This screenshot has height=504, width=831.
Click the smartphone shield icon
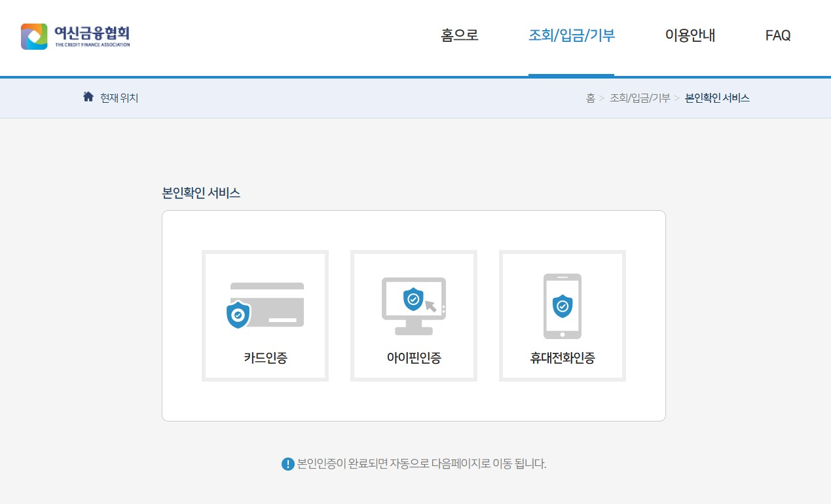(563, 306)
